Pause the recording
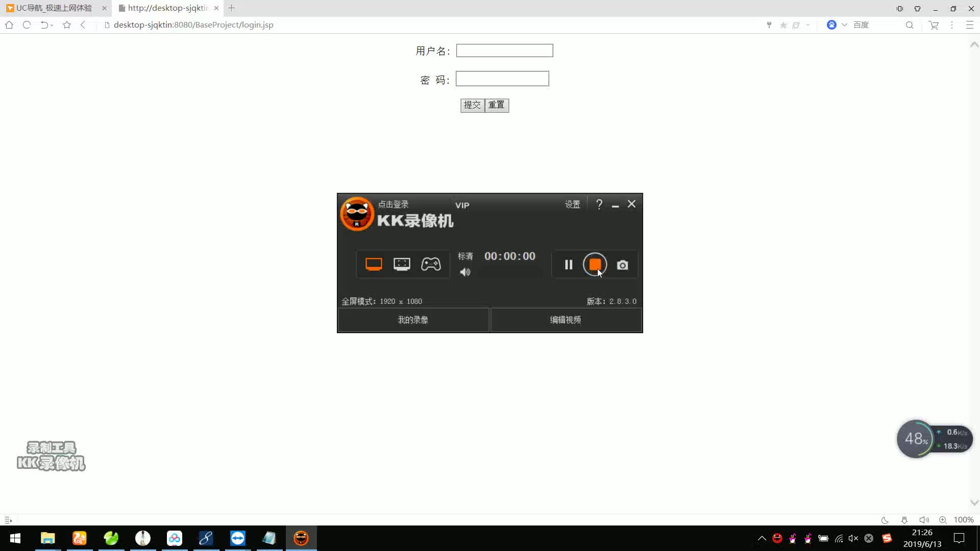The image size is (980, 551). [569, 264]
